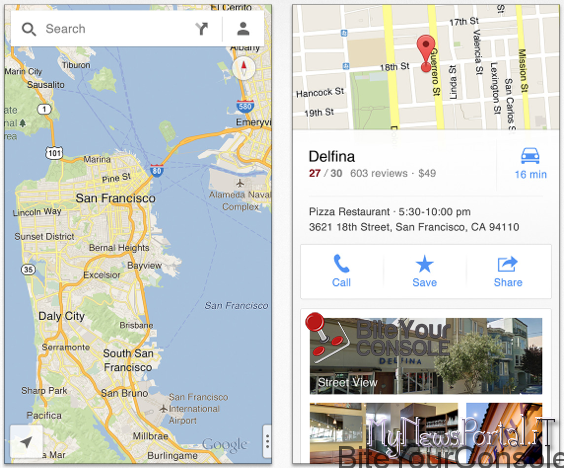Click the 3621 18th Street address

pyautogui.click(x=414, y=227)
